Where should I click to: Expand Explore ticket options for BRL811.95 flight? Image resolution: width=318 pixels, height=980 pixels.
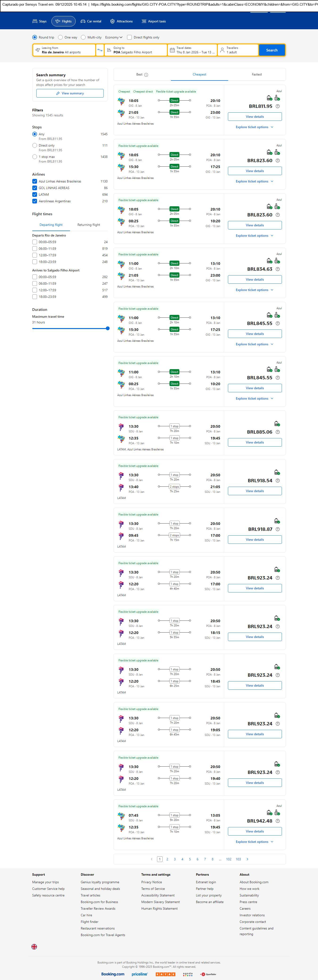pyautogui.click(x=255, y=127)
